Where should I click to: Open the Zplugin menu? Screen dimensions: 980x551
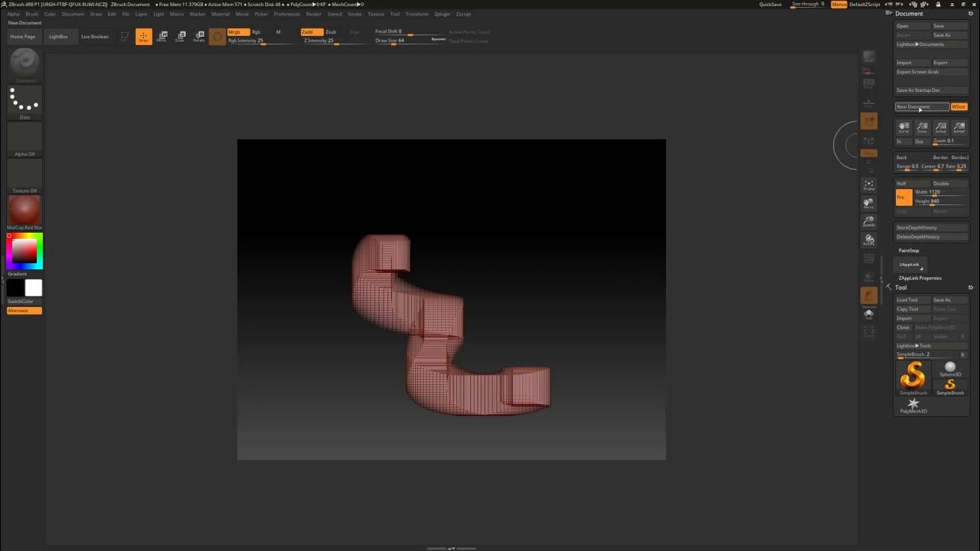click(442, 14)
